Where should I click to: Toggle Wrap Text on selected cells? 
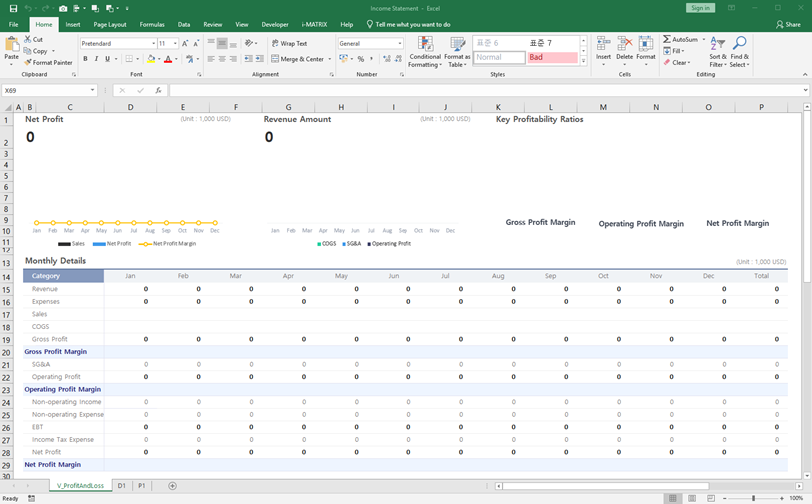[x=289, y=44]
